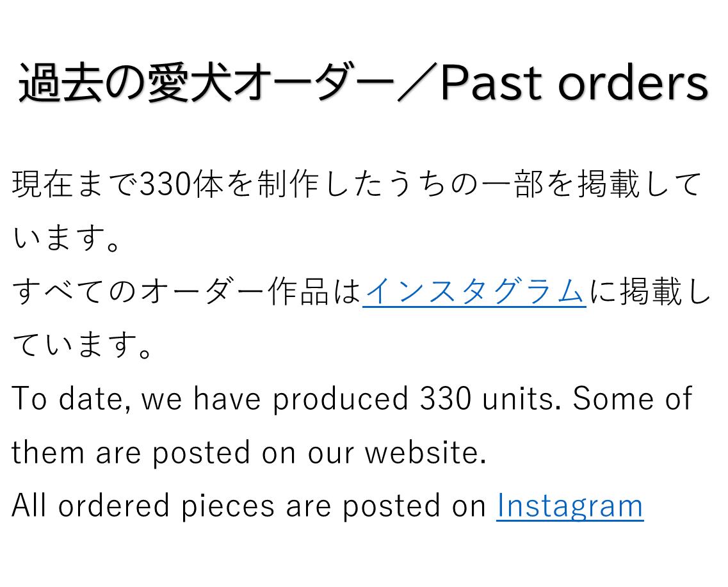The width and height of the screenshot is (728, 587).
Task: Click 過去の at the heading start
Action: pyautogui.click(x=83, y=83)
